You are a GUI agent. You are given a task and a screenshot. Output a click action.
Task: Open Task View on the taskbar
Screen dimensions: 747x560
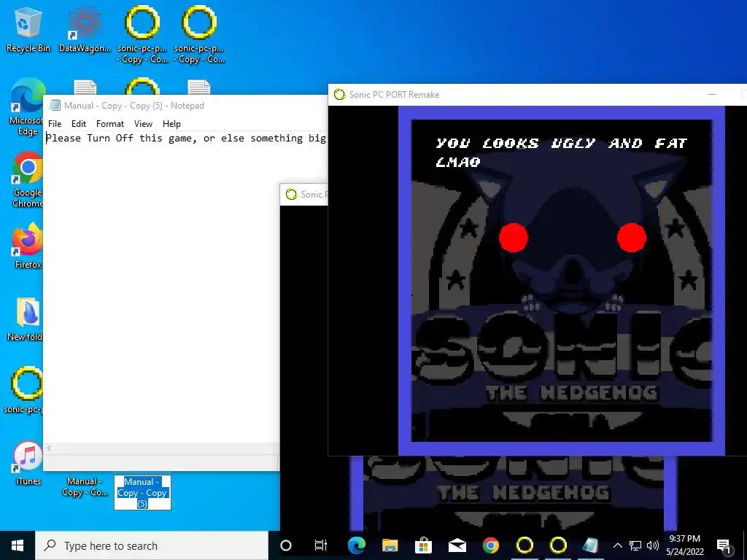(x=321, y=545)
